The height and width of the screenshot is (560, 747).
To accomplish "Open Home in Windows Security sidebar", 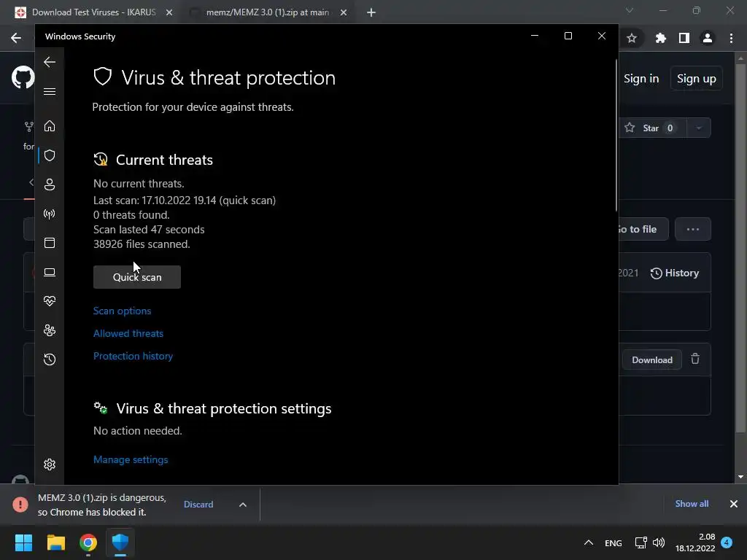I will tap(50, 126).
